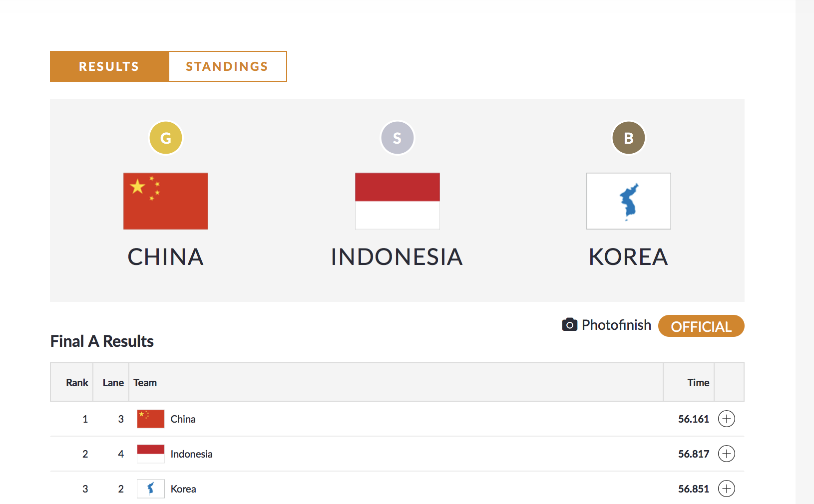Switch to the Standings tab
The width and height of the screenshot is (814, 504).
[227, 66]
